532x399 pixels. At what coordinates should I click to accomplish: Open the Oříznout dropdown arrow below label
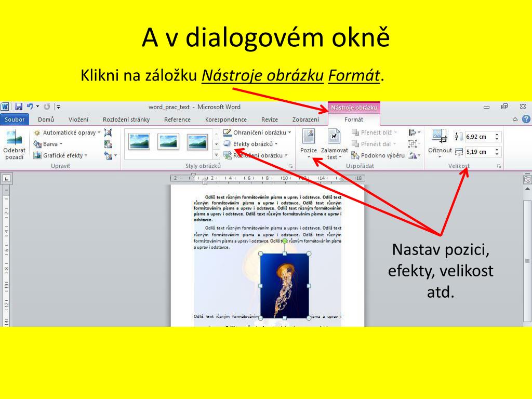click(440, 157)
